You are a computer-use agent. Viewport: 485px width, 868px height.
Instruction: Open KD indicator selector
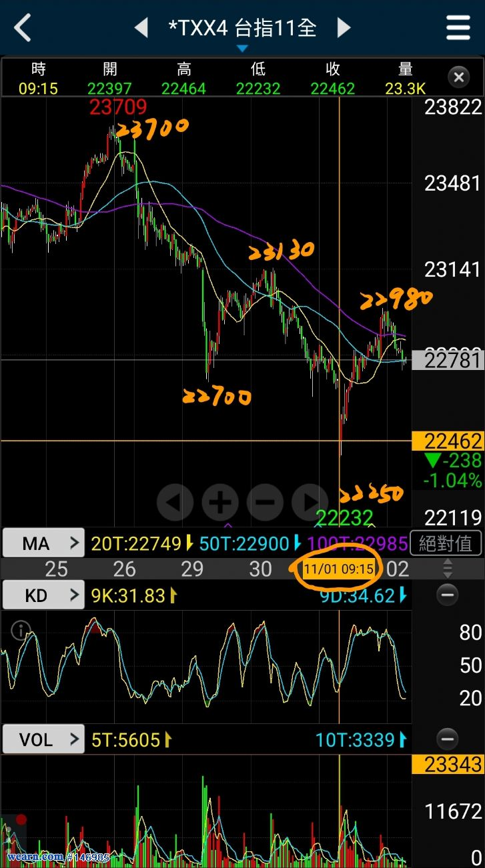pos(43,595)
